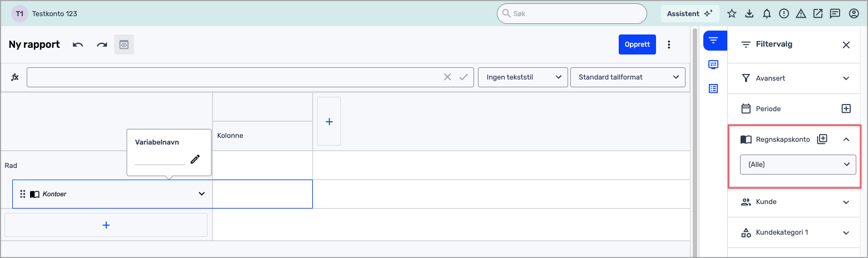Close the Filtervalg panel
This screenshot has width=868, height=258.
click(x=846, y=45)
